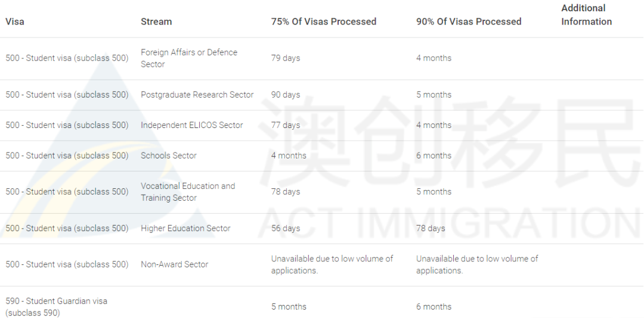Select Foreign Affairs or Defence Sector stream

pos(189,58)
